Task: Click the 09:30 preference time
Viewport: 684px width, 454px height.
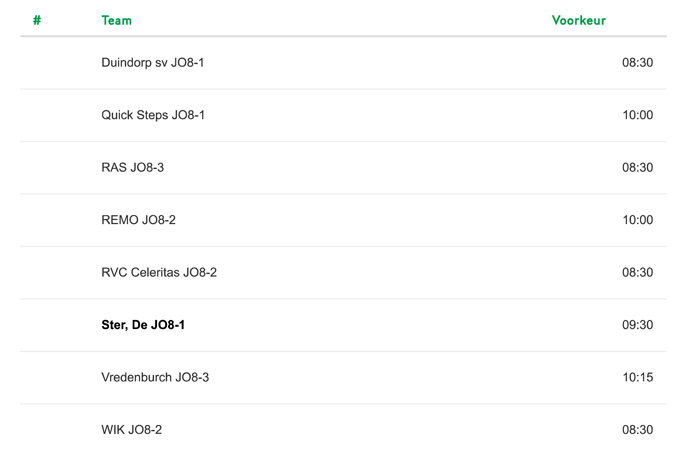Action: [x=637, y=325]
